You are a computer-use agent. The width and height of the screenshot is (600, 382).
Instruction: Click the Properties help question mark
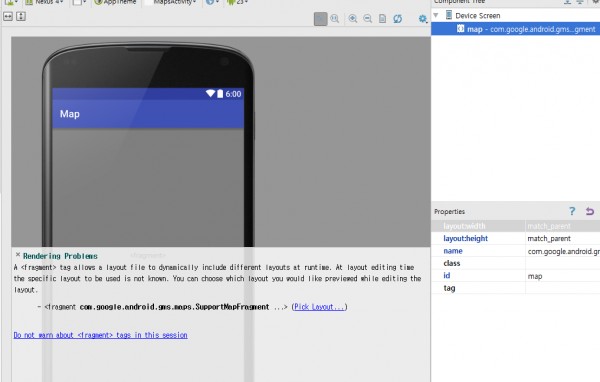coord(572,211)
